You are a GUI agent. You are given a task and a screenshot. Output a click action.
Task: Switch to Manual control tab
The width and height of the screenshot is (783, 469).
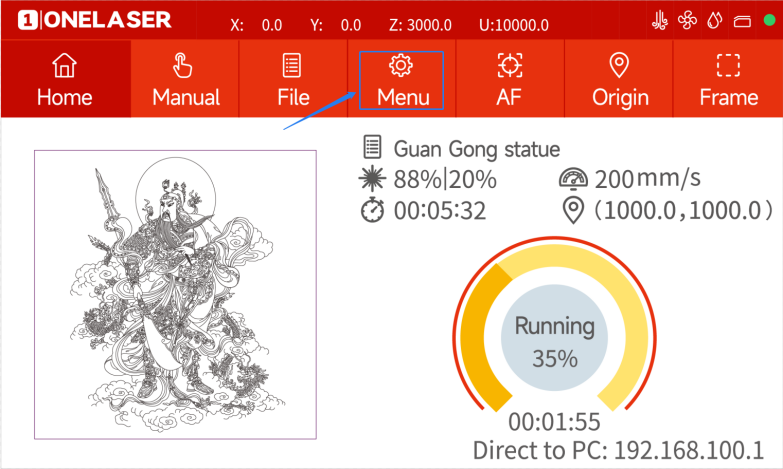click(185, 79)
